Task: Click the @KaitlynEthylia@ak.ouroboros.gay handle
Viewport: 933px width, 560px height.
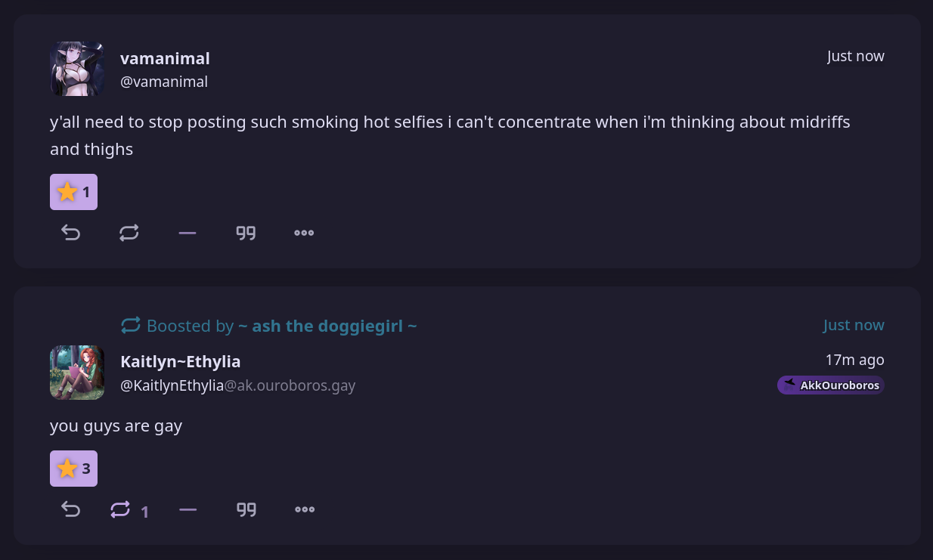Action: (237, 385)
